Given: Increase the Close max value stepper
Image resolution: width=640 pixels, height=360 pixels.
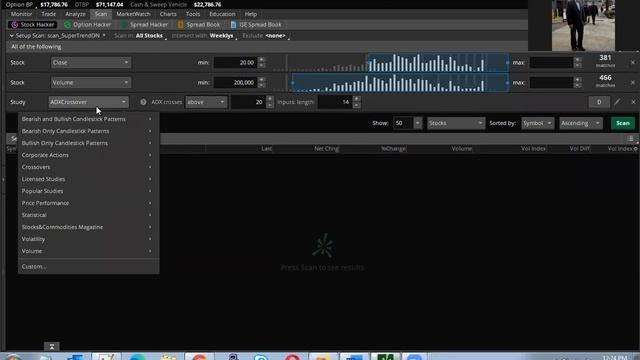Looking at the screenshot, I should 578,60.
